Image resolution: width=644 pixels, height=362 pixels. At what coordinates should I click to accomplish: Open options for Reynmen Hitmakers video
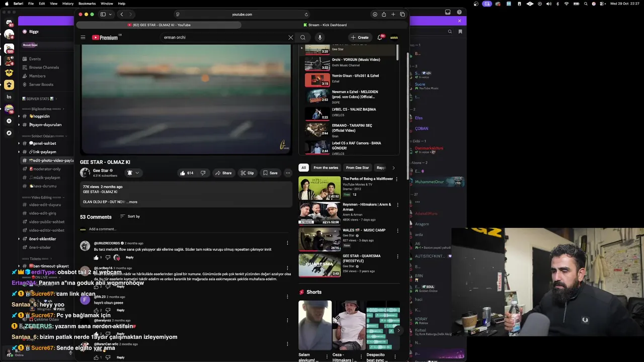pos(397,205)
